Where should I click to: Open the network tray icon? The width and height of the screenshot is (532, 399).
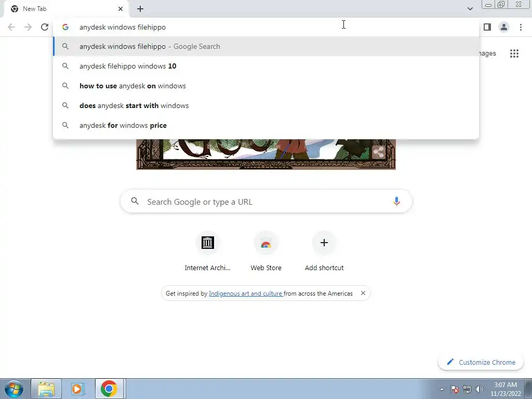[467, 390]
